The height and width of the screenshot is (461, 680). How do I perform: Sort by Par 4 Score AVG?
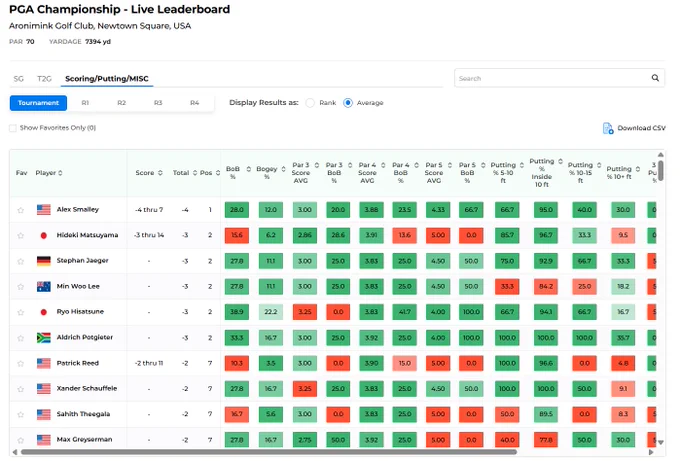(x=383, y=165)
